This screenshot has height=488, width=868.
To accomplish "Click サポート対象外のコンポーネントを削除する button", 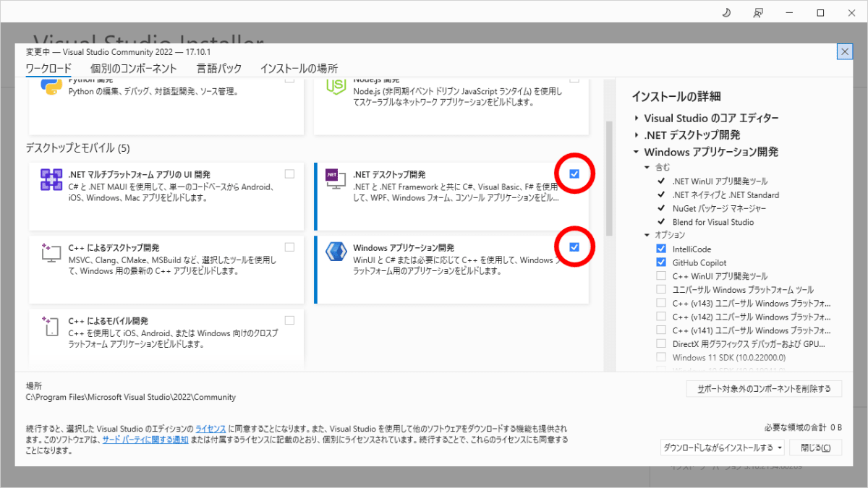I will coord(764,388).
